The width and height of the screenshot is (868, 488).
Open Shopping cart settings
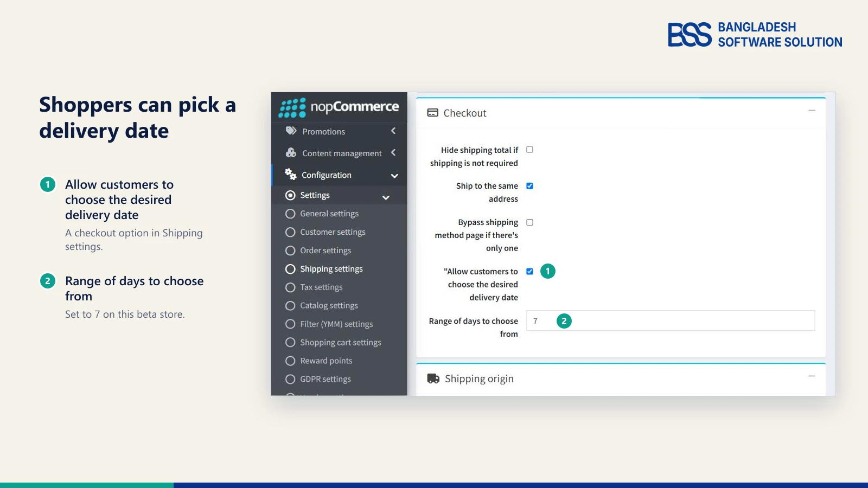(341, 343)
